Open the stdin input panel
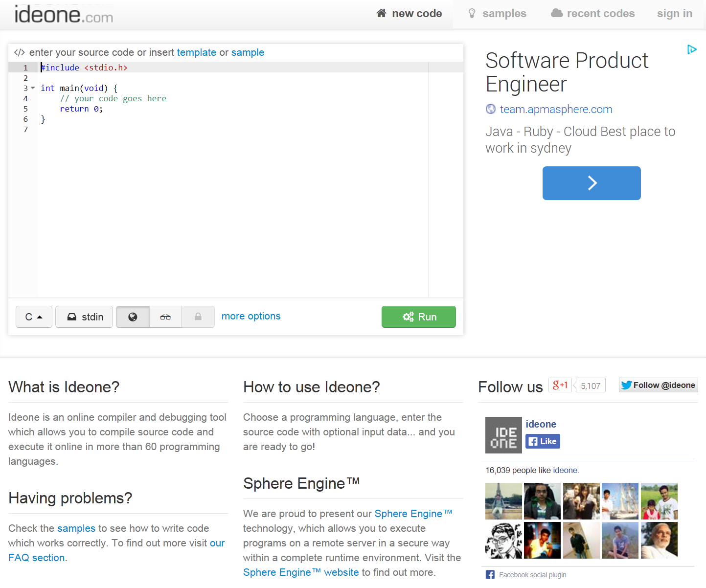706x588 pixels. [84, 317]
